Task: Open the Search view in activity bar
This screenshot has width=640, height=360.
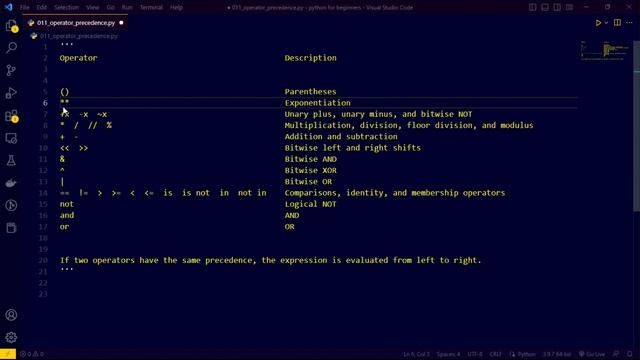Action: point(11,48)
